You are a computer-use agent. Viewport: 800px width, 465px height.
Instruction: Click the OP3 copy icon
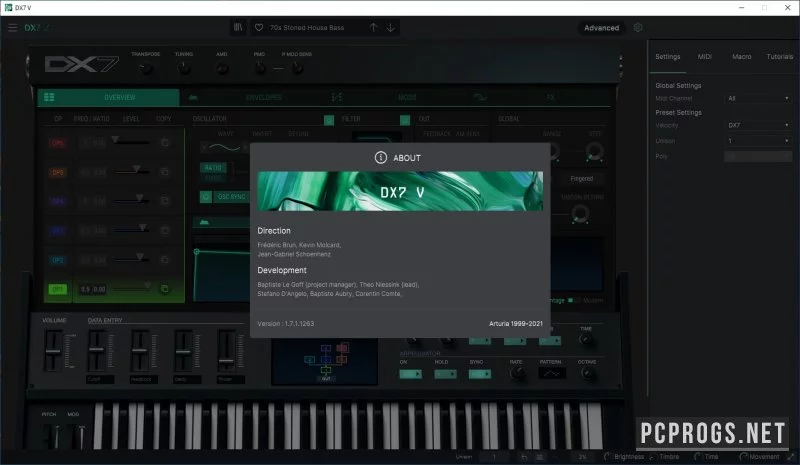pos(164,231)
